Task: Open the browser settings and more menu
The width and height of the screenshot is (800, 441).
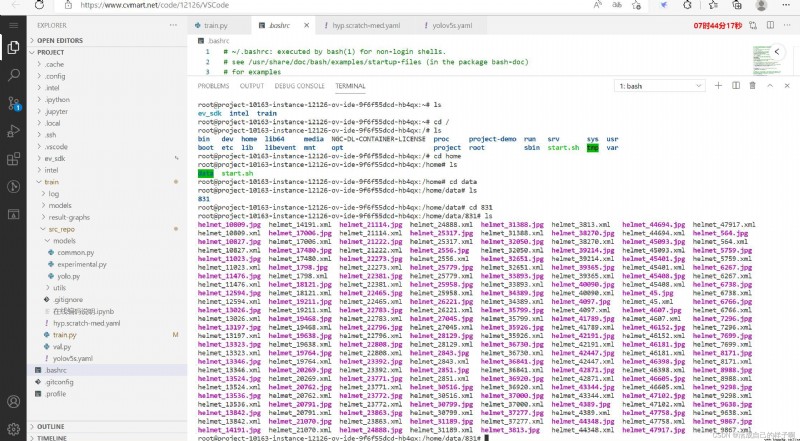Action: [x=786, y=5]
